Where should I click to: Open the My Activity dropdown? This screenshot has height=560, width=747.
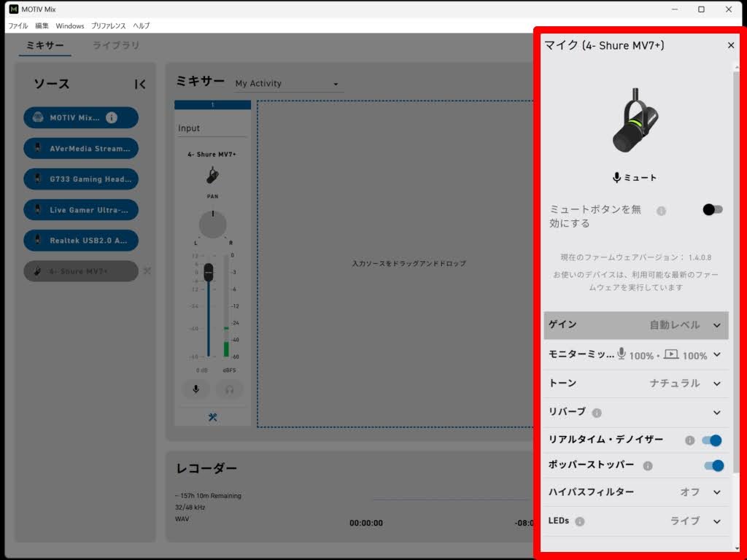(x=287, y=84)
